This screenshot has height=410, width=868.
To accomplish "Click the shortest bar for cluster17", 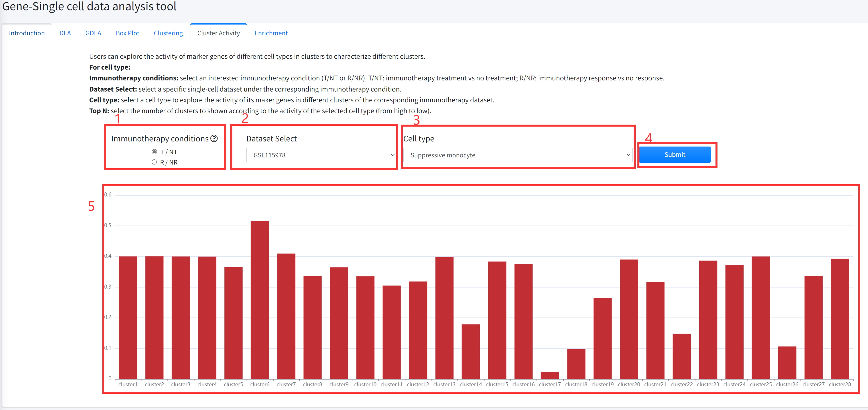I will [x=550, y=375].
